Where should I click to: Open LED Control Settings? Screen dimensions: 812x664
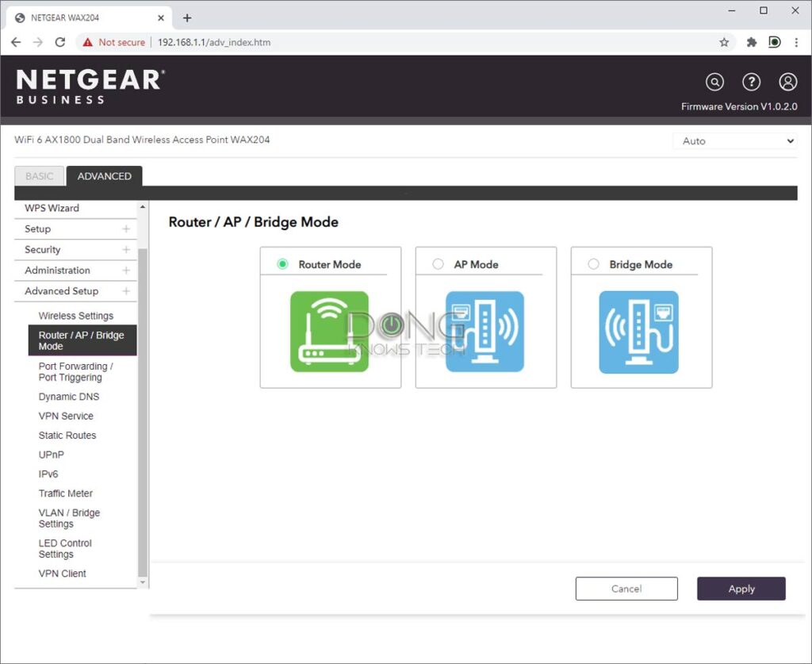pos(65,548)
